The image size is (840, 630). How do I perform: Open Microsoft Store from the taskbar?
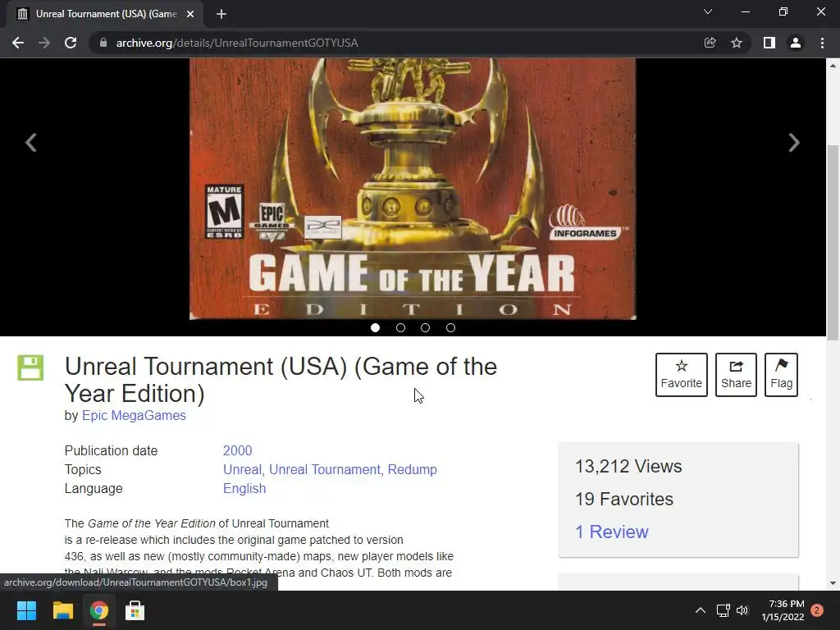tap(135, 610)
